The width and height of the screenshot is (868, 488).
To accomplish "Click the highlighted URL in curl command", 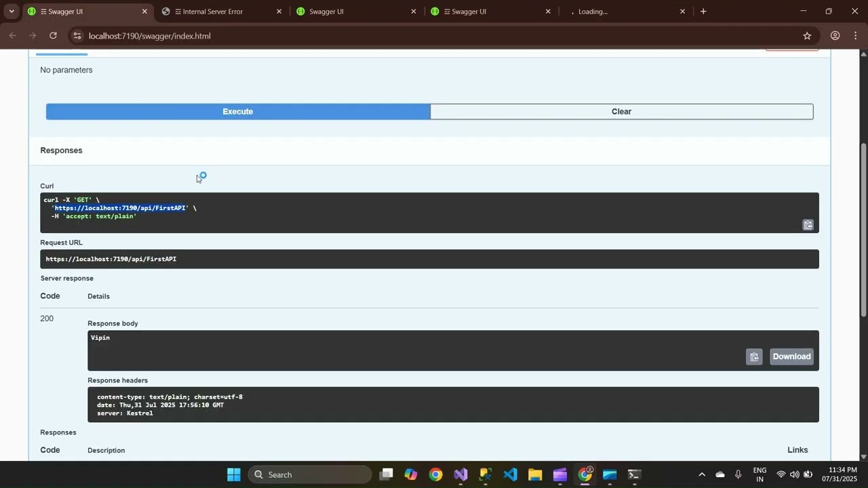I will pyautogui.click(x=120, y=208).
